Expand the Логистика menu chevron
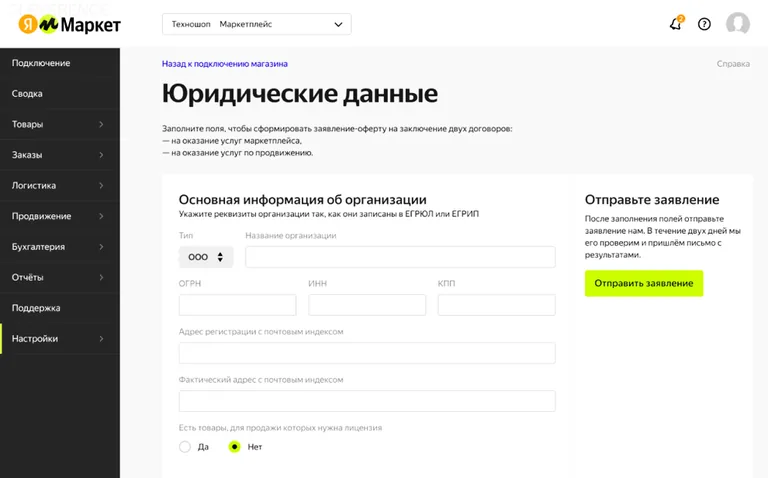Viewport: 768px width, 478px height. (x=101, y=186)
